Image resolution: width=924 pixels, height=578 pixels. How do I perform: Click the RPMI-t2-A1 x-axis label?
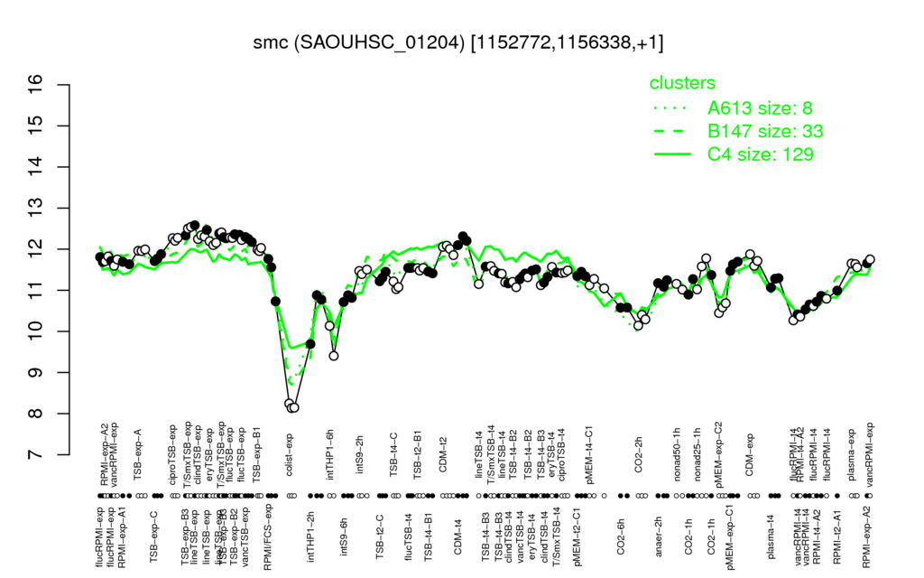point(836,538)
